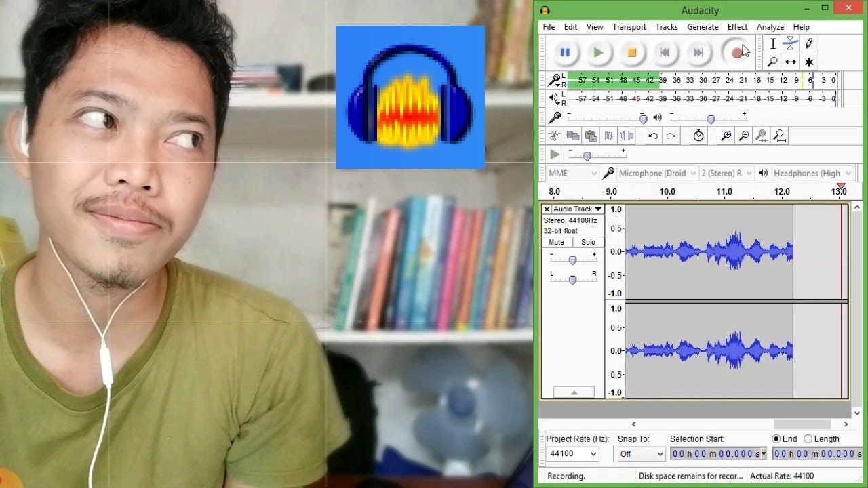
Task: Click the recording volume slider handle
Action: point(643,119)
